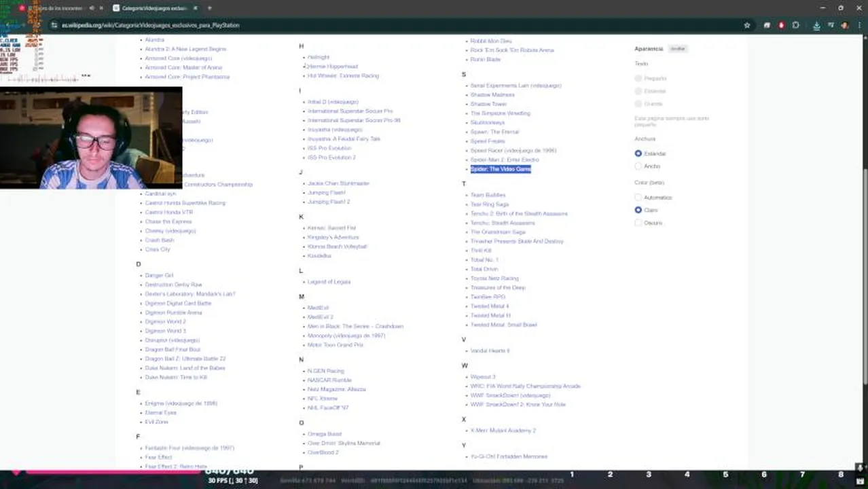Open the Armored Core: Project Phantasma link

pos(187,77)
